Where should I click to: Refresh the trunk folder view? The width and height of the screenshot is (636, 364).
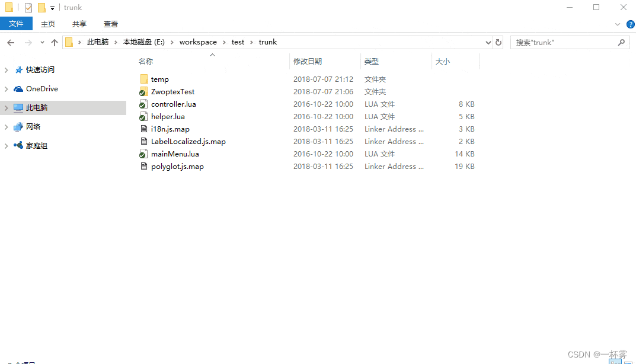pos(498,42)
